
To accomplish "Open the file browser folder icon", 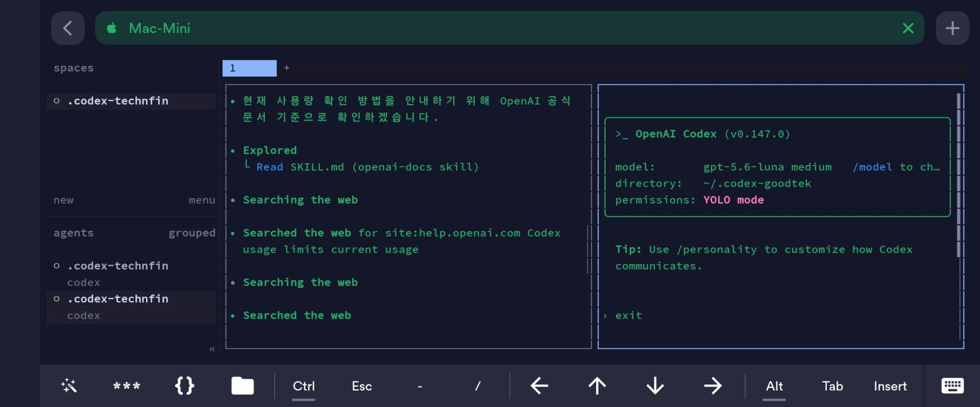I will [242, 386].
